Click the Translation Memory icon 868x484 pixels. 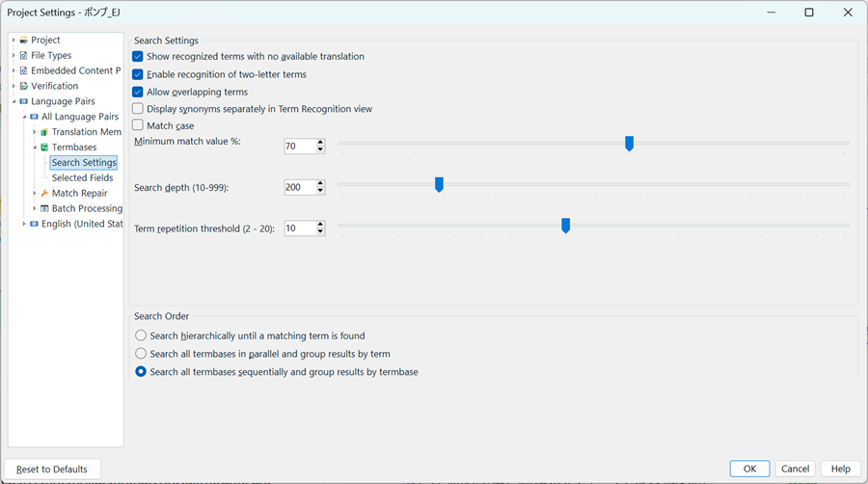pyautogui.click(x=44, y=132)
